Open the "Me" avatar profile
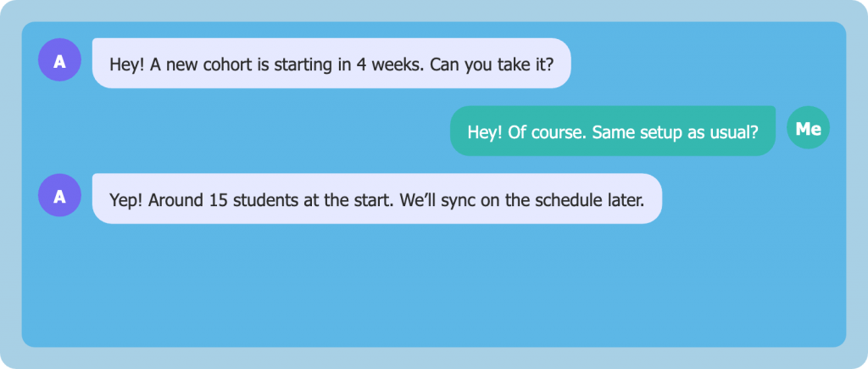 pyautogui.click(x=808, y=129)
